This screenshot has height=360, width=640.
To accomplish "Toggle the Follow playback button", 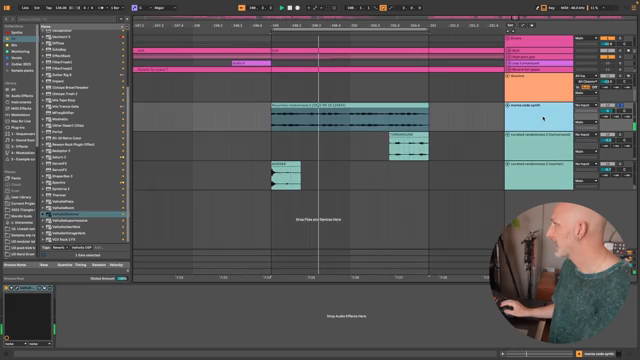I will [x=242, y=8].
